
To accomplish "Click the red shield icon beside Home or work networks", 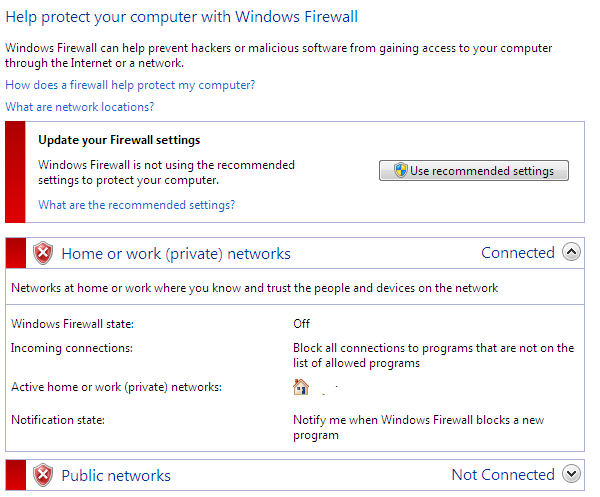I will coord(43,253).
